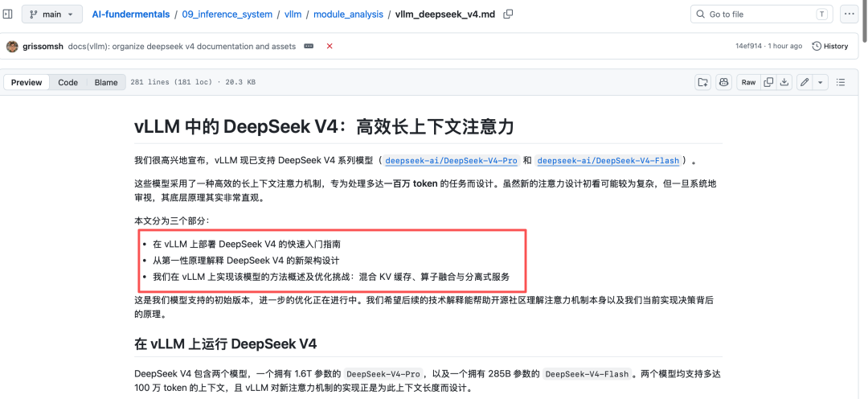
Task: Open the AI-fundermentals repository breadcrumb
Action: (131, 14)
